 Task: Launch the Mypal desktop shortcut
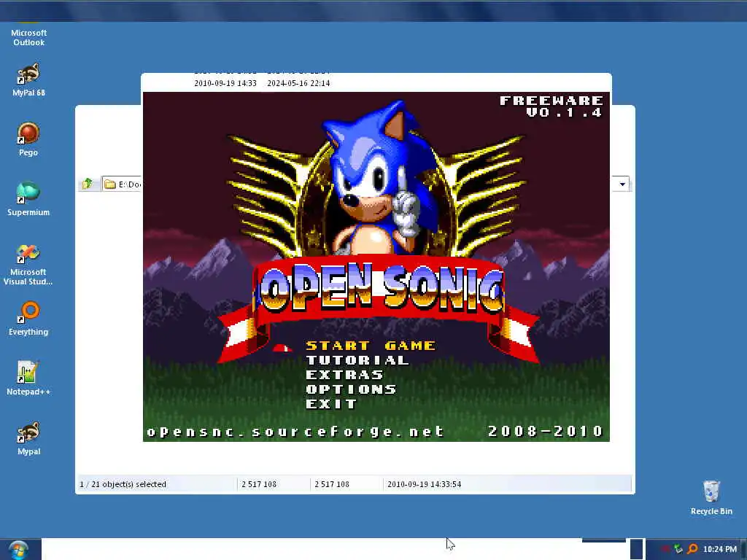pyautogui.click(x=28, y=438)
